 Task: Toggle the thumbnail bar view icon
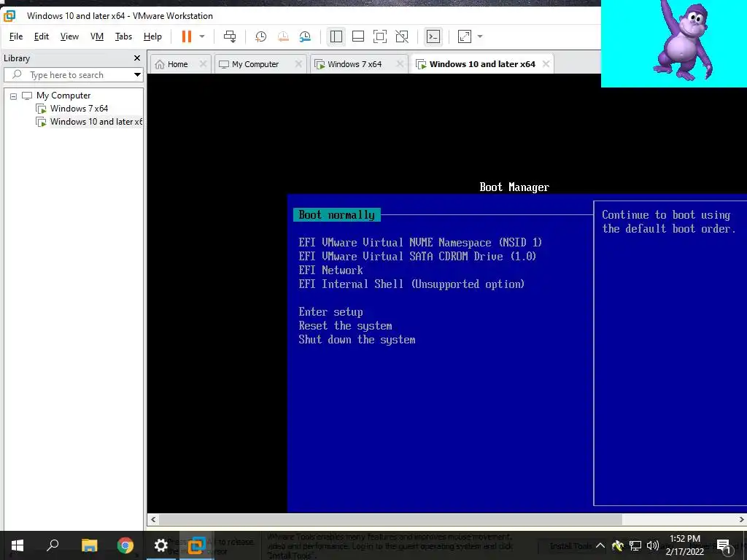[x=357, y=36]
